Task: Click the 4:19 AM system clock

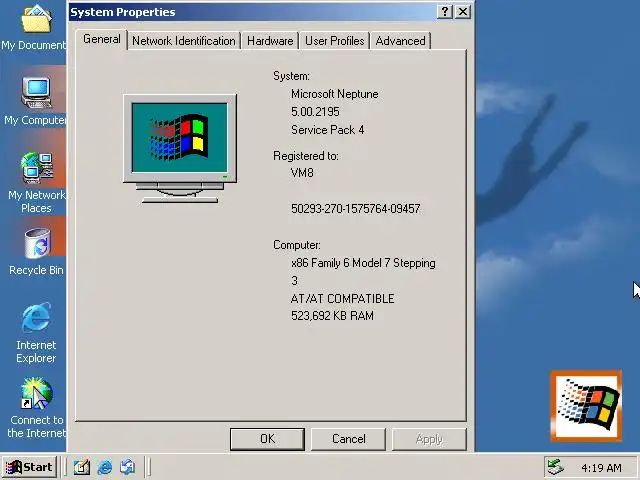Action: click(x=601, y=468)
